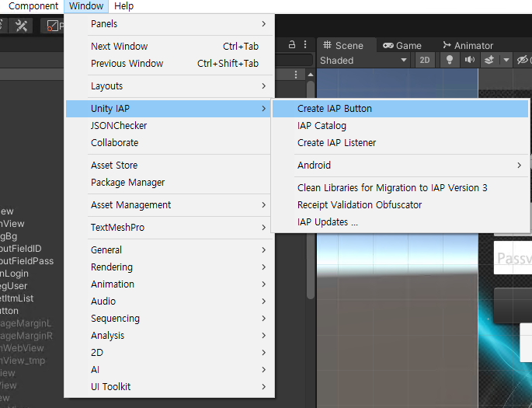This screenshot has width=532, height=408.
Task: Open the Help menu
Action: [x=123, y=6]
